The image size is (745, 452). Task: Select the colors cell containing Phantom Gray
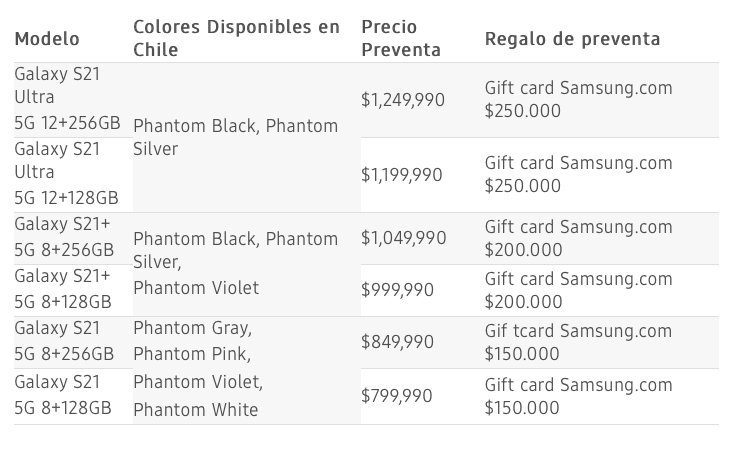pos(198,369)
